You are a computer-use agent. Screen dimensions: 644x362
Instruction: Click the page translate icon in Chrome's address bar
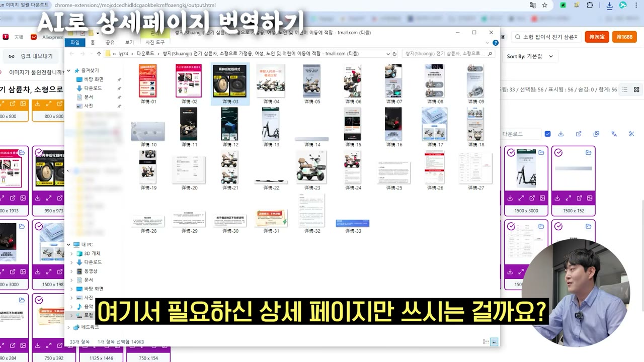(x=533, y=5)
